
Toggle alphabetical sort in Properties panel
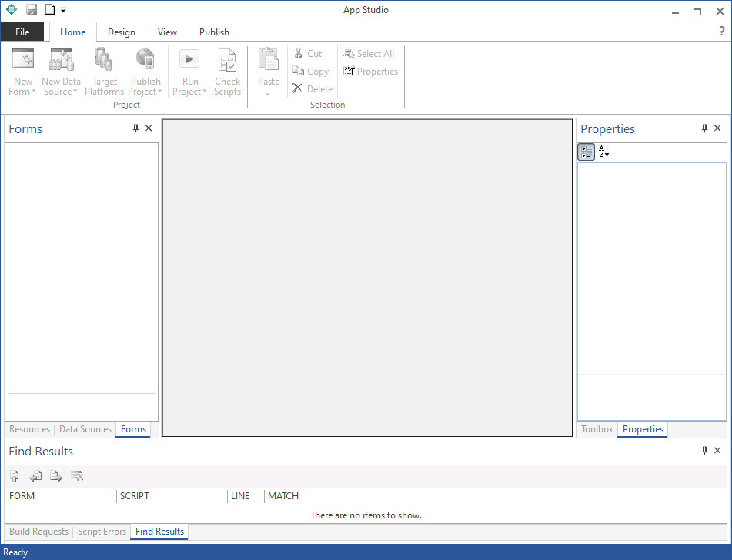click(x=604, y=152)
